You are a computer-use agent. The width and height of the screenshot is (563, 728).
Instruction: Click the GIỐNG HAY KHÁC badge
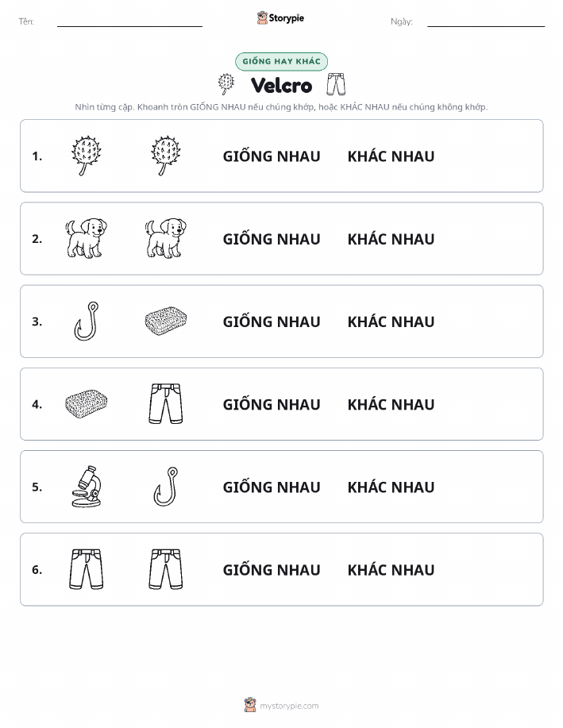[281, 61]
